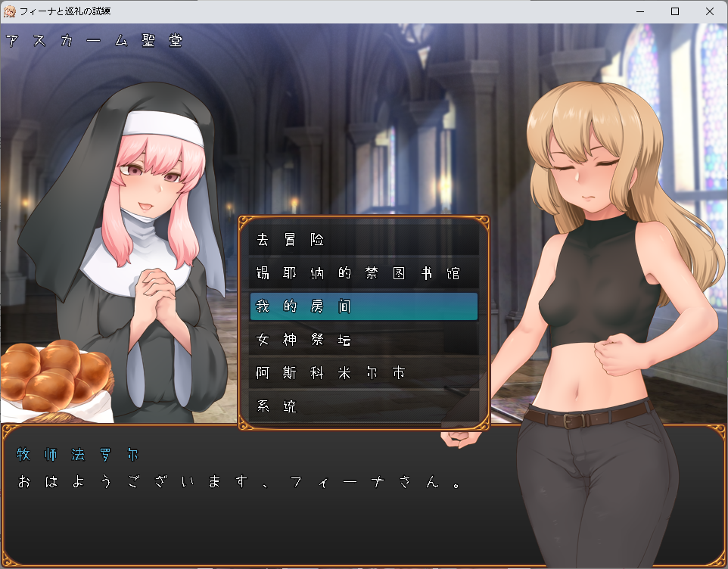Image resolution: width=728 pixels, height=569 pixels.
Task: Maximize the game window
Action: pos(675,11)
